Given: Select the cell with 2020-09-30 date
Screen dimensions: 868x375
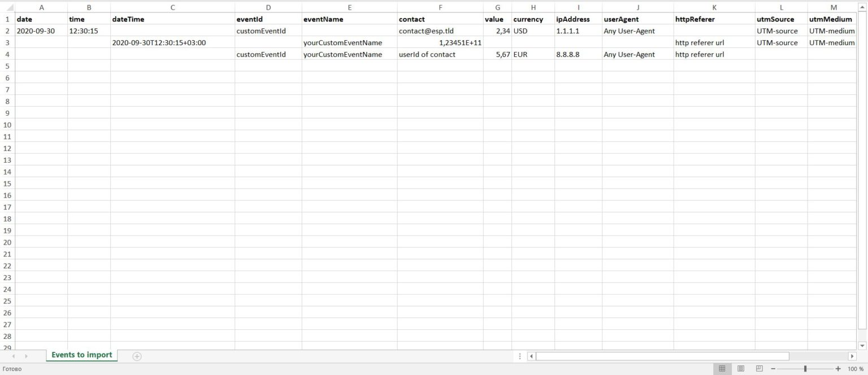Looking at the screenshot, I should click(41, 31).
